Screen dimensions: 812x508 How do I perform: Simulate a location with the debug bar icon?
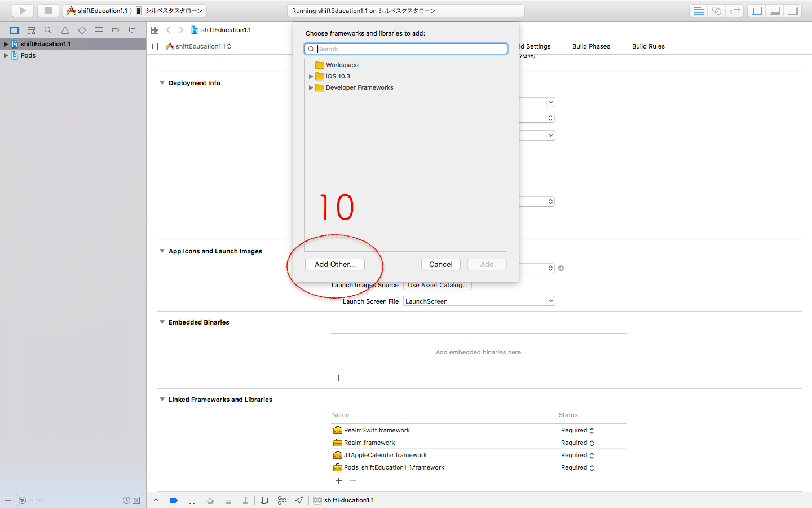299,500
